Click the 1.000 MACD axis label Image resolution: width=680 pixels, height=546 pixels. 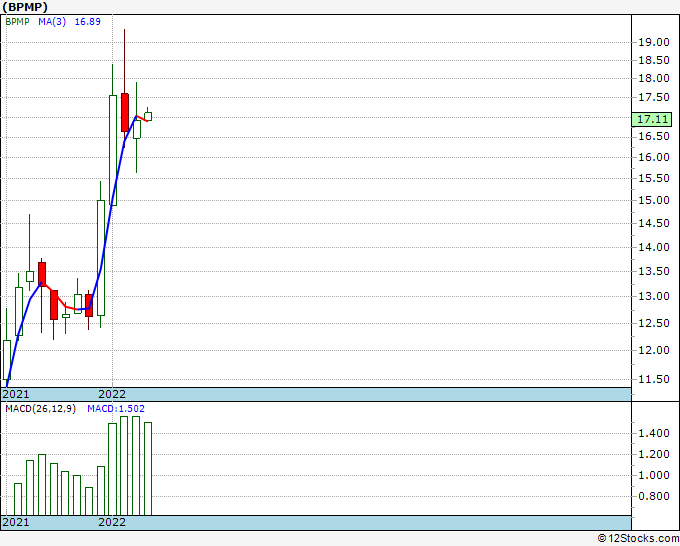click(x=654, y=475)
